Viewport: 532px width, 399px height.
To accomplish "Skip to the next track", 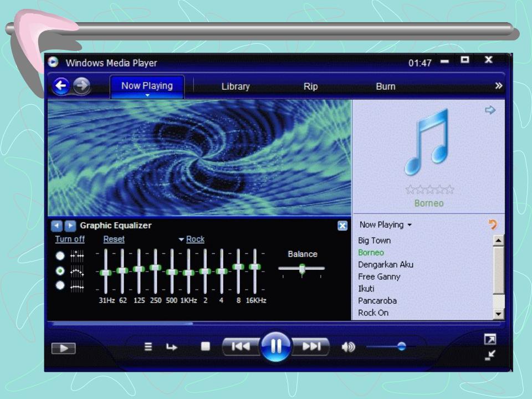I will [x=311, y=346].
